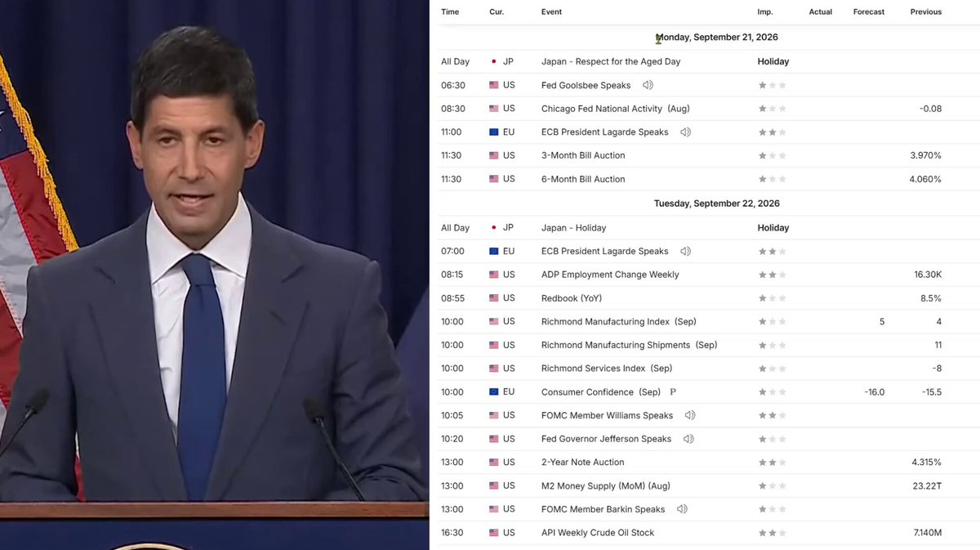Click the 7.140M previous value for crude oil
980x550 pixels.
pos(926,533)
